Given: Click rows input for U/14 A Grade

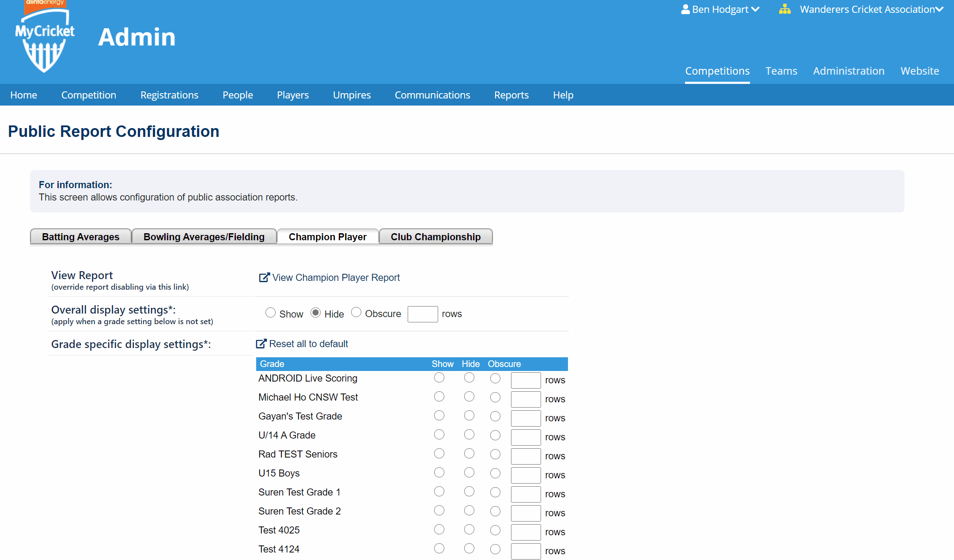Looking at the screenshot, I should [x=526, y=437].
